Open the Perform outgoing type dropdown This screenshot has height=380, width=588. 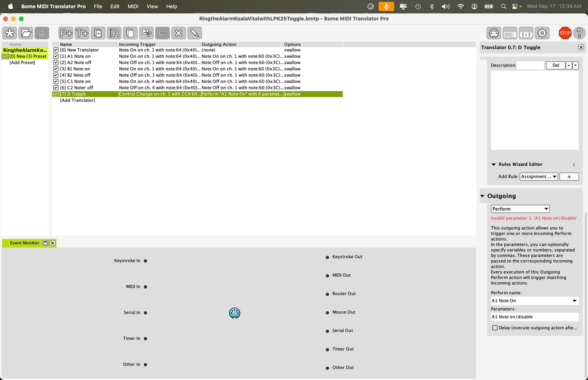[x=520, y=209]
